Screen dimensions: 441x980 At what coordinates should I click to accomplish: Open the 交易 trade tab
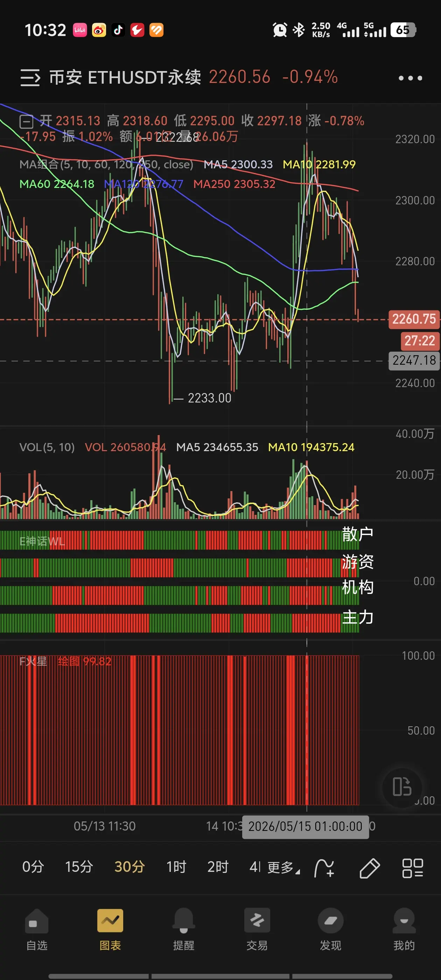(x=257, y=929)
